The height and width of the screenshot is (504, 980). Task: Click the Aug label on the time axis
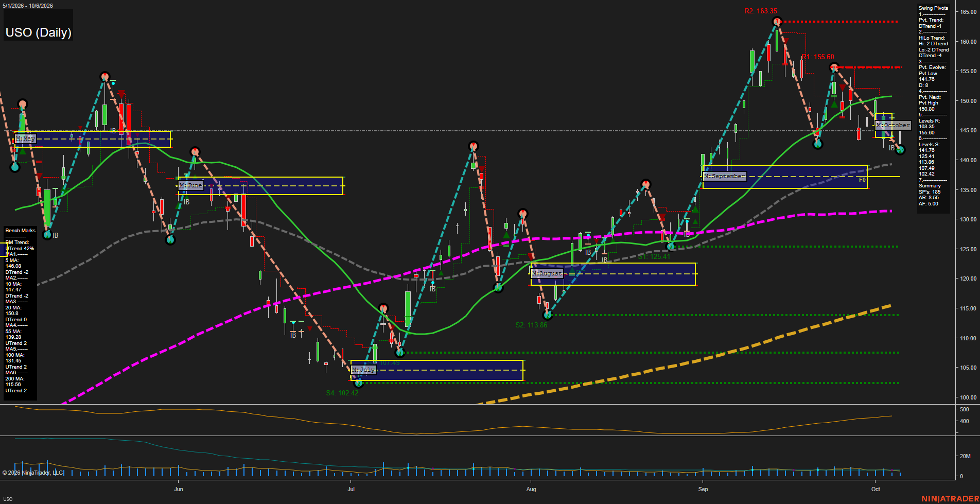tap(531, 489)
